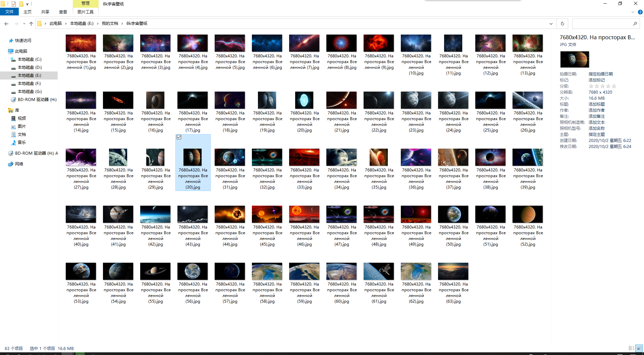Viewport: 644px width, 355px height.
Task: Select the Saturn thumbnail (55).jpg
Action: pyautogui.click(x=155, y=271)
